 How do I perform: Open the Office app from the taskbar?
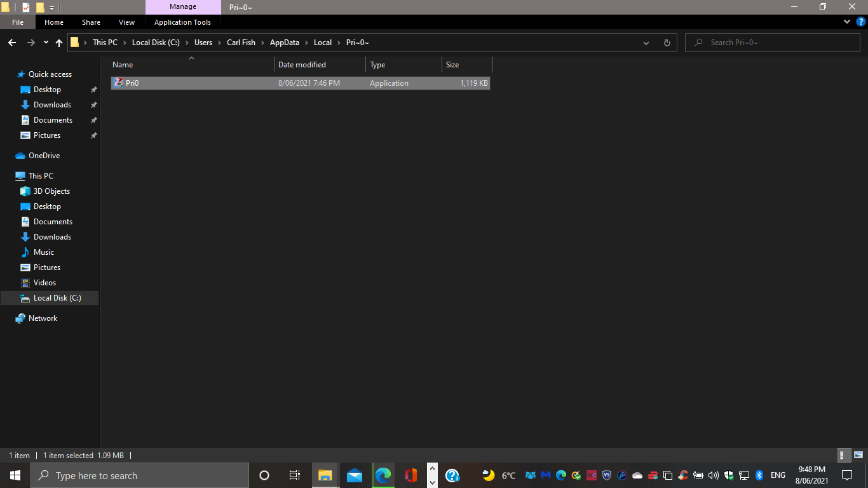[411, 475]
